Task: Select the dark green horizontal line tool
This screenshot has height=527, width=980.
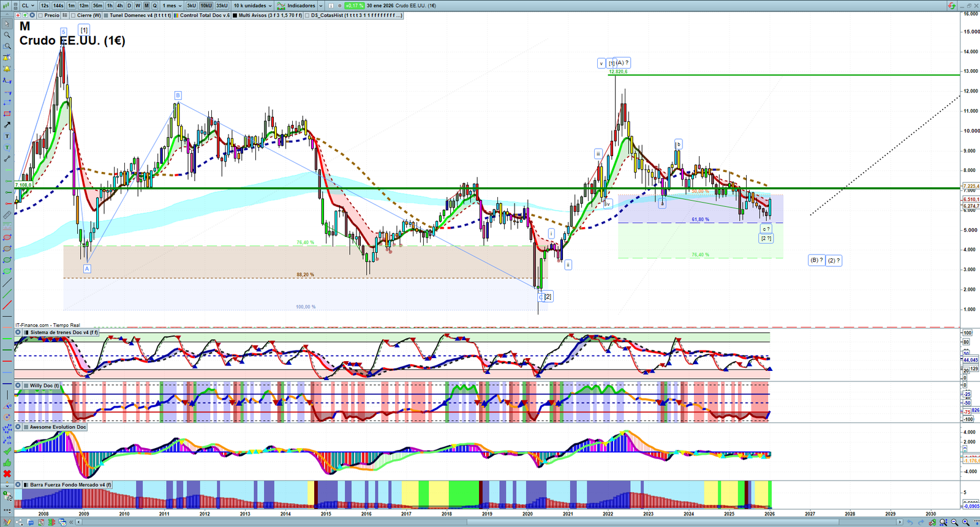Action: point(7,349)
